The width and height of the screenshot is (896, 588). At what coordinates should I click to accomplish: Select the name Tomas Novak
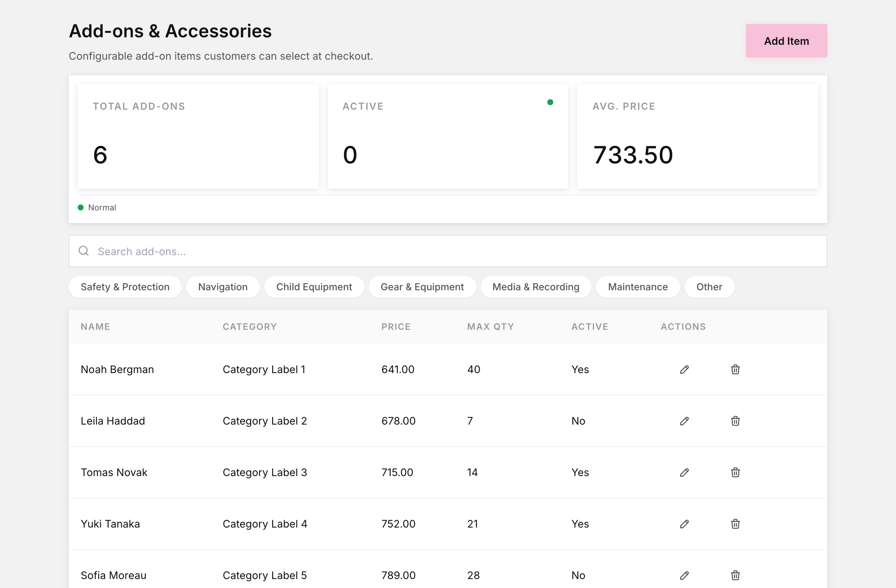tap(114, 472)
